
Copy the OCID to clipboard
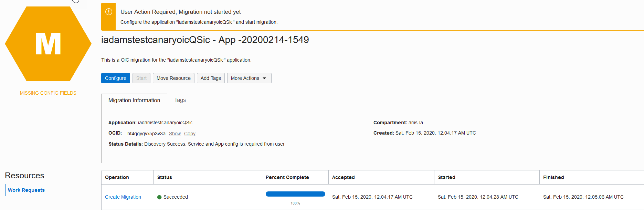(190, 134)
